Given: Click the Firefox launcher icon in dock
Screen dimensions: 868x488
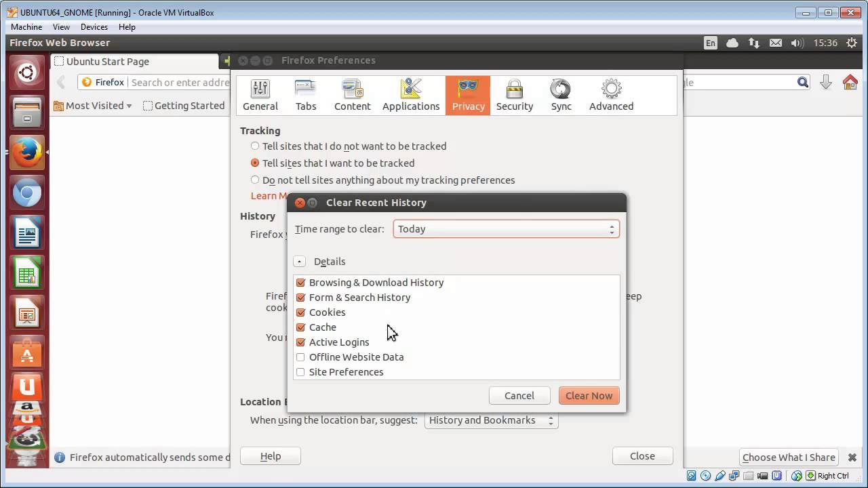Looking at the screenshot, I should tap(27, 153).
